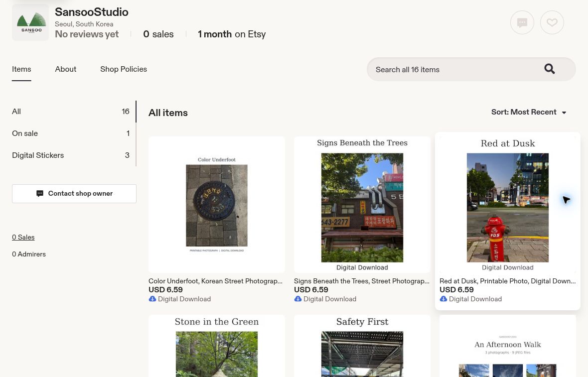Click speech bubble icon in Contact shop owner
The height and width of the screenshot is (377, 588).
[40, 193]
